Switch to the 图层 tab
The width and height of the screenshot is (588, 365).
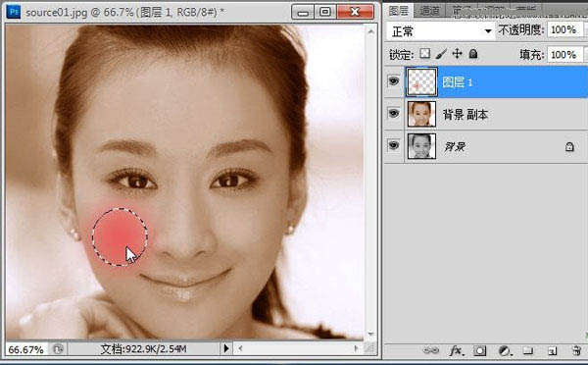click(399, 11)
